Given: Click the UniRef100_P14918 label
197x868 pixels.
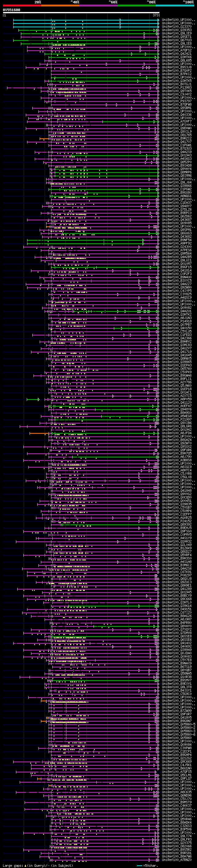Looking at the screenshot, I should click(177, 321).
